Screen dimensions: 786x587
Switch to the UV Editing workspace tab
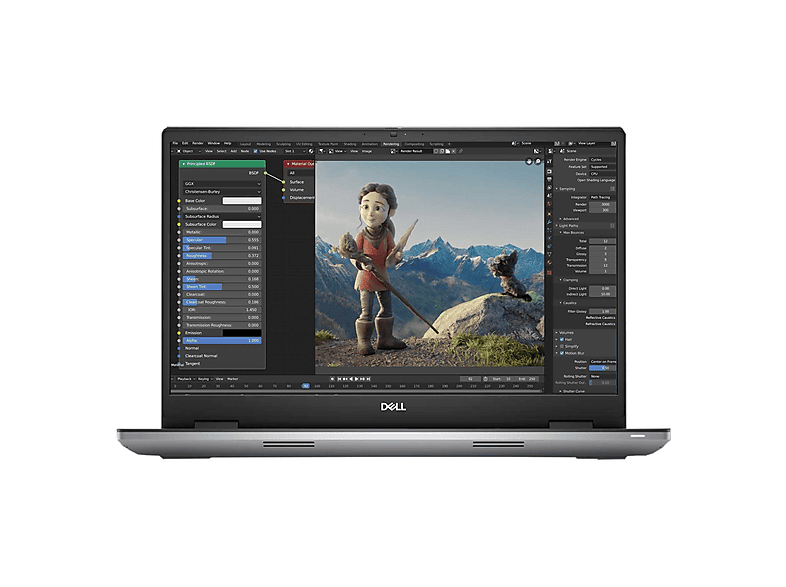pos(304,144)
